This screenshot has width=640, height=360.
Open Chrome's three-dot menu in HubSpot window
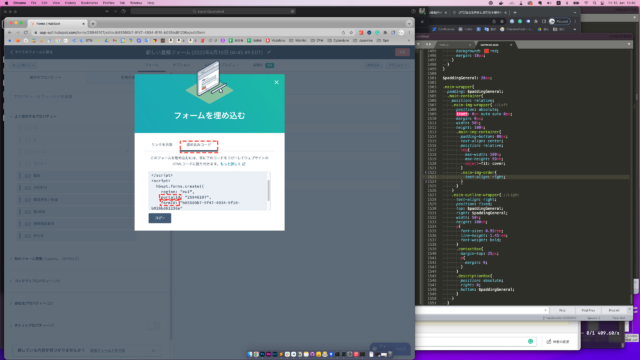(409, 32)
